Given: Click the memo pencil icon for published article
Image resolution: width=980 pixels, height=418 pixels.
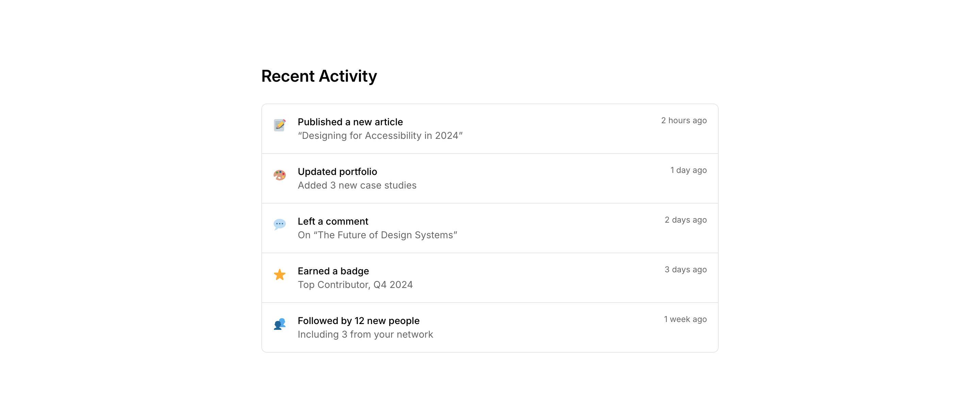Looking at the screenshot, I should 280,125.
